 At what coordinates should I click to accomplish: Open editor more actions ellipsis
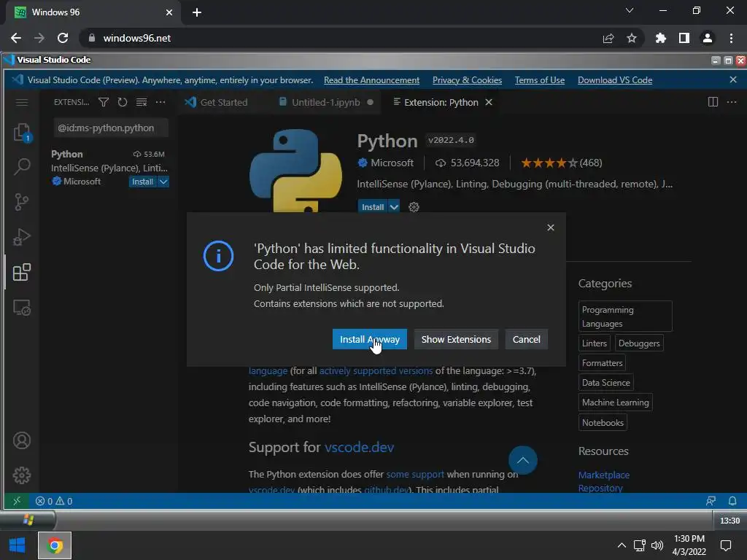click(732, 102)
